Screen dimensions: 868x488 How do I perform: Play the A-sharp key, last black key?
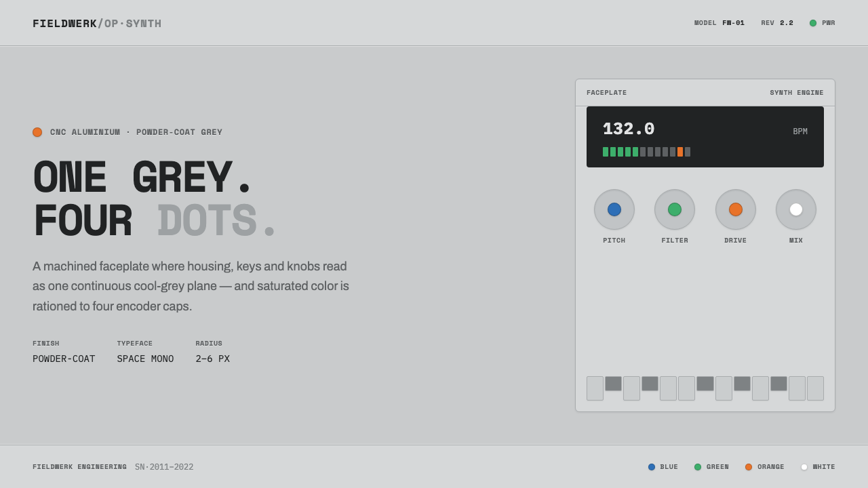pos(778,384)
